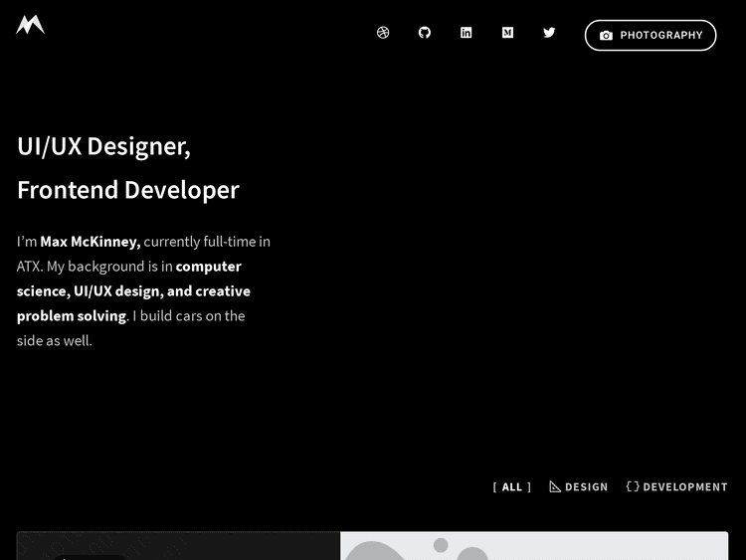Click the mountain M logo
The image size is (746, 560).
pos(30,25)
